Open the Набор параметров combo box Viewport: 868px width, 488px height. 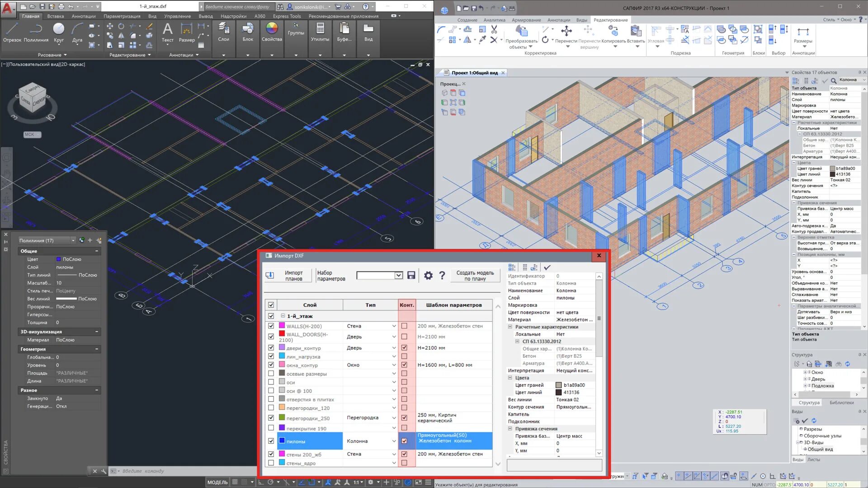pyautogui.click(x=398, y=275)
